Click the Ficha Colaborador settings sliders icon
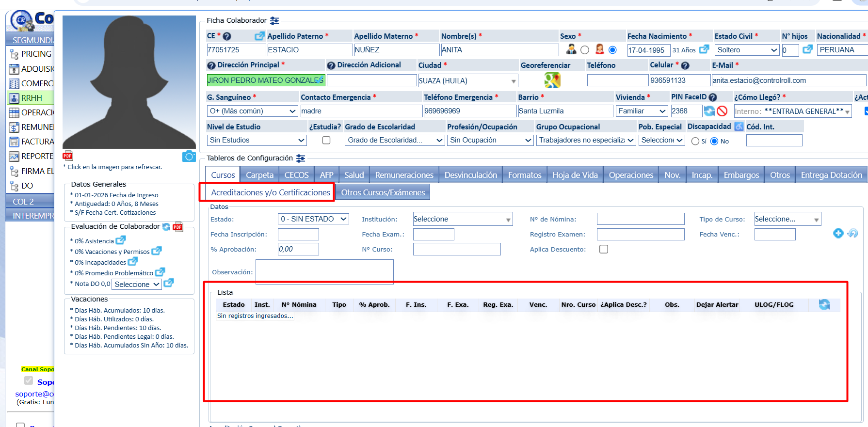The width and height of the screenshot is (868, 427). pos(274,20)
